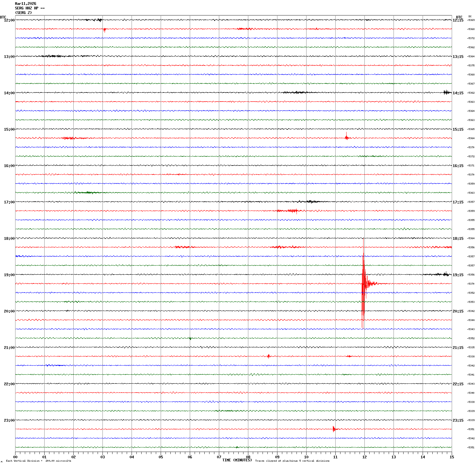Select the SERG HHZ HP station label
Screen dimensions: 476x465
(30, 8)
